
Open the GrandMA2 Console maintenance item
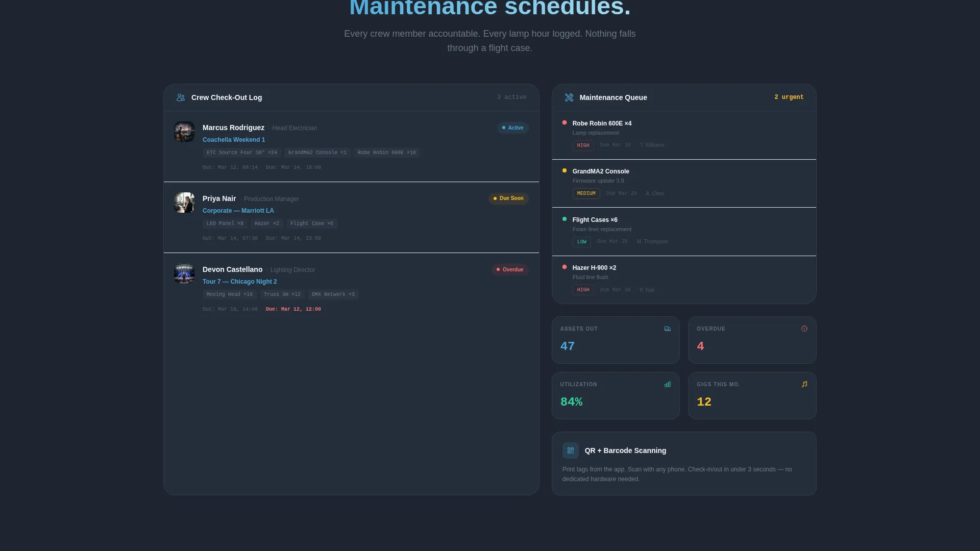point(684,184)
